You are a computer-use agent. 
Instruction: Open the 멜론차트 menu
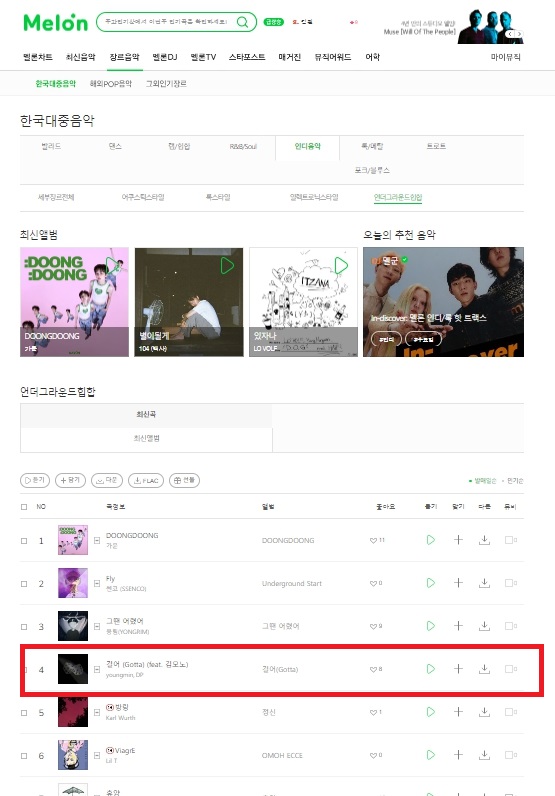38,57
